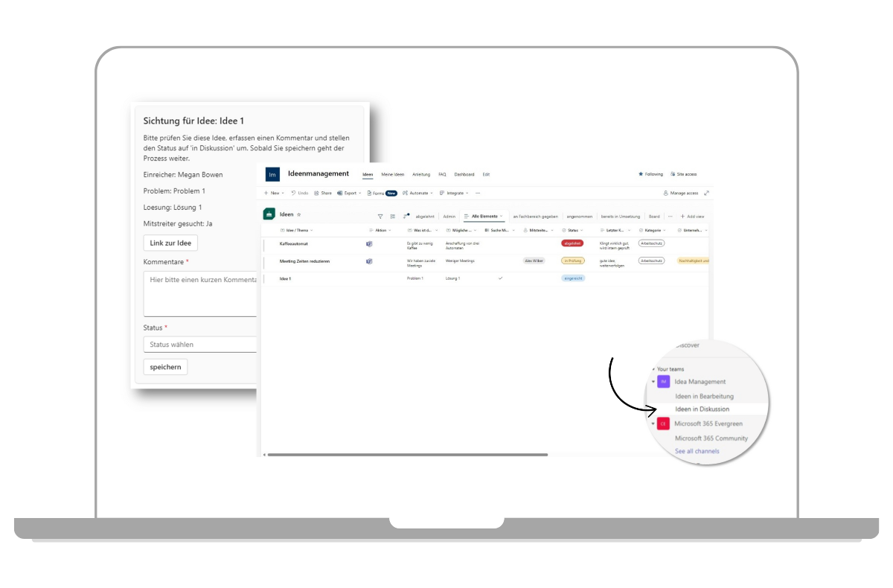
Task: Open the Microsoft 365 Community channel
Action: pyautogui.click(x=711, y=438)
